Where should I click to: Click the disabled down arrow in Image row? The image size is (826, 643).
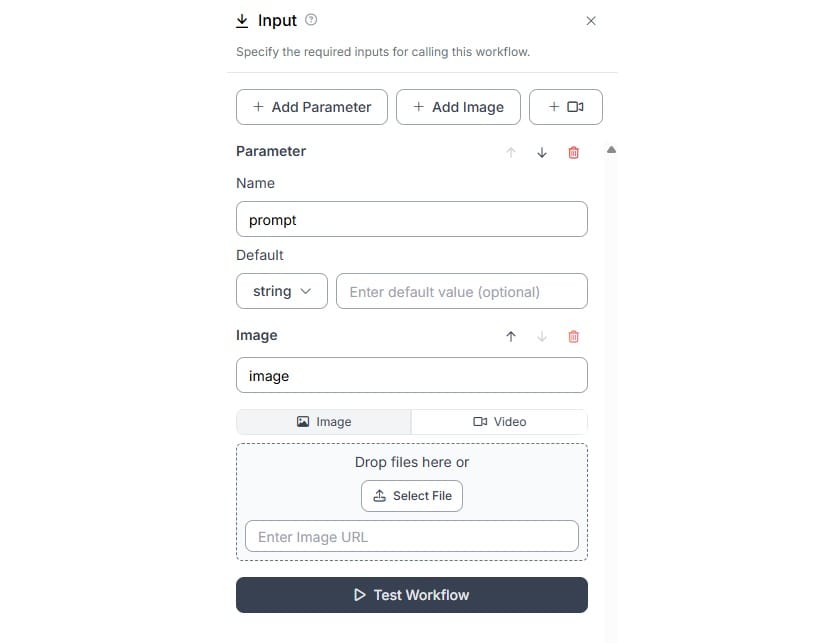[x=542, y=337]
